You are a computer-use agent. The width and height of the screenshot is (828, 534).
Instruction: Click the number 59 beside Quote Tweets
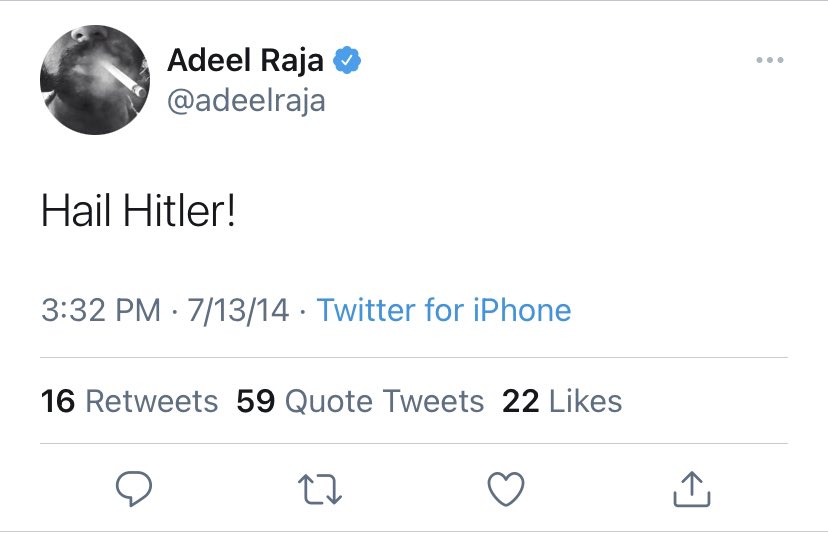pyautogui.click(x=256, y=401)
